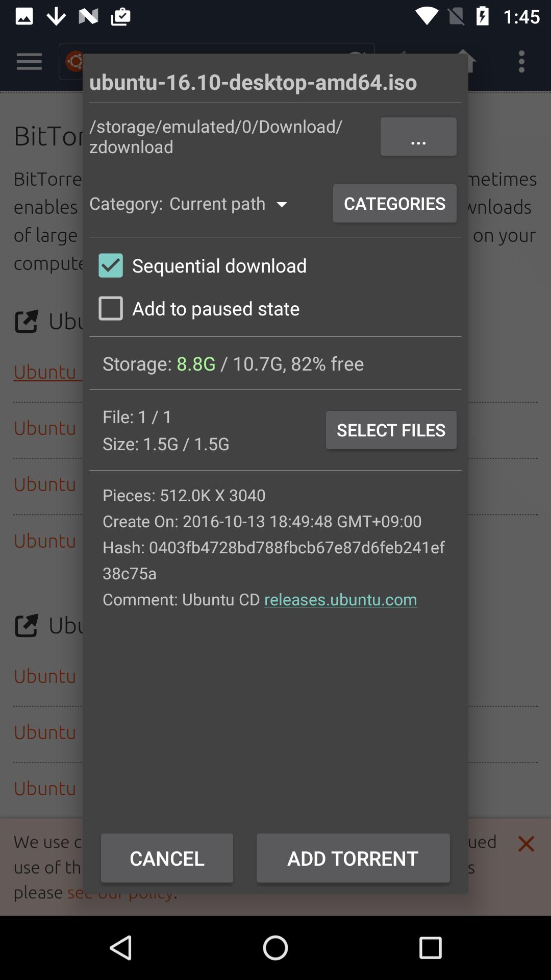Click the page share/upload icon in toolbar
This screenshot has height=980, width=551.
point(467,61)
